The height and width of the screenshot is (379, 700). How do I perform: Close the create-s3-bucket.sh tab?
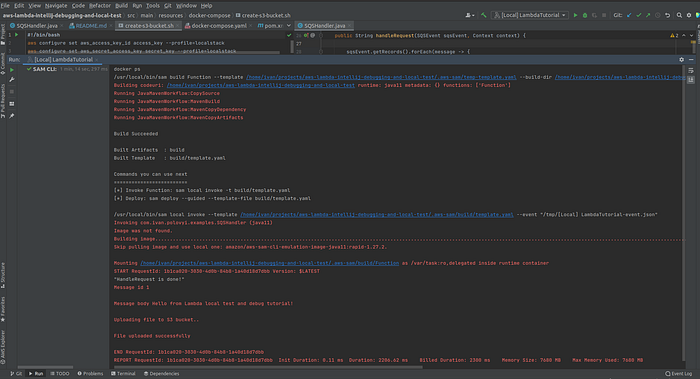(x=178, y=26)
